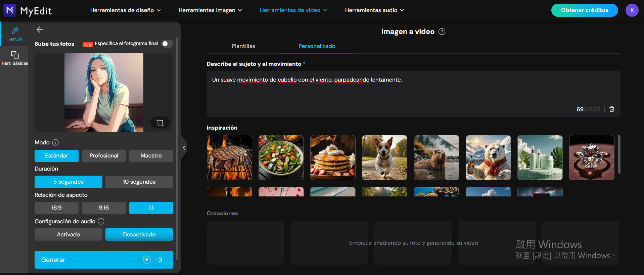Expand Herramientas imagen menu

[210, 10]
